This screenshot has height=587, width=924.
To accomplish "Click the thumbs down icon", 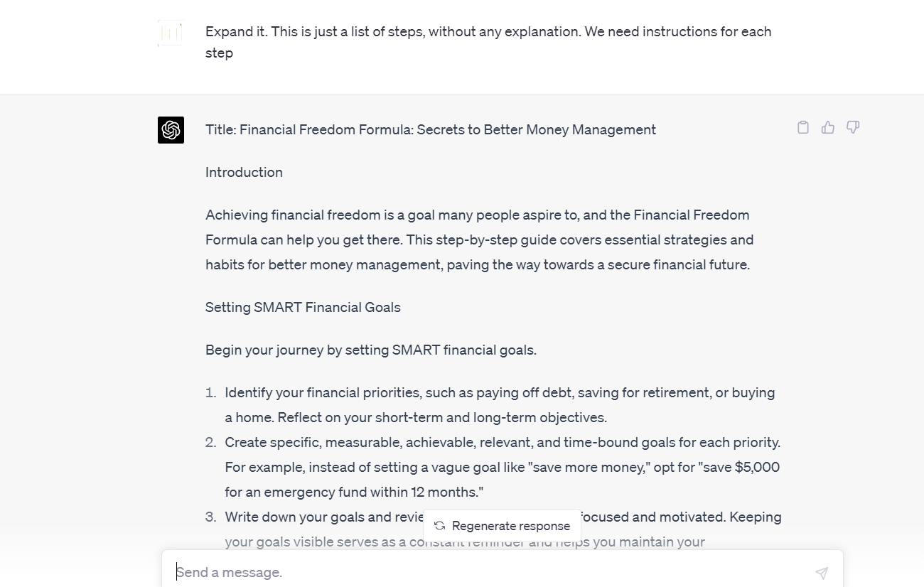I will point(853,127).
